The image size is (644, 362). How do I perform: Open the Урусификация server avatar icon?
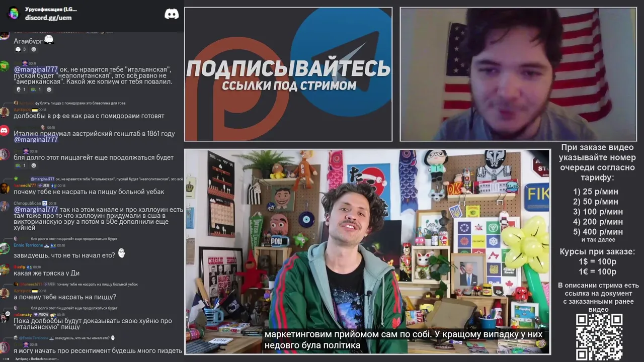tap(14, 14)
